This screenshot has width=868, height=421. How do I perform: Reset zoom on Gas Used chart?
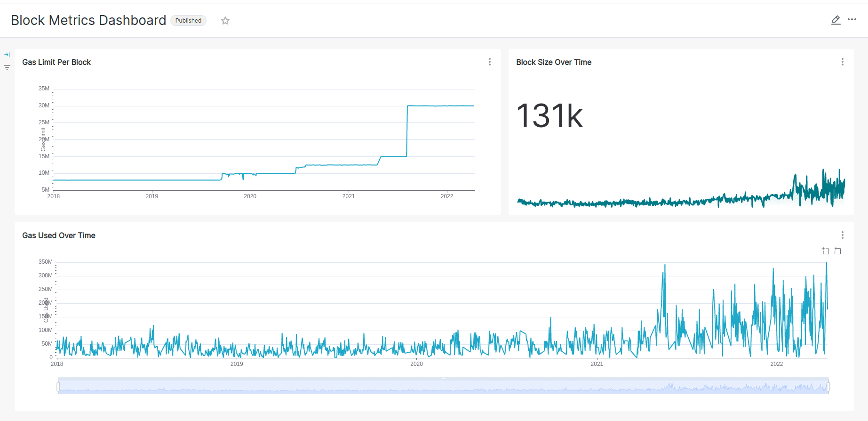(838, 251)
